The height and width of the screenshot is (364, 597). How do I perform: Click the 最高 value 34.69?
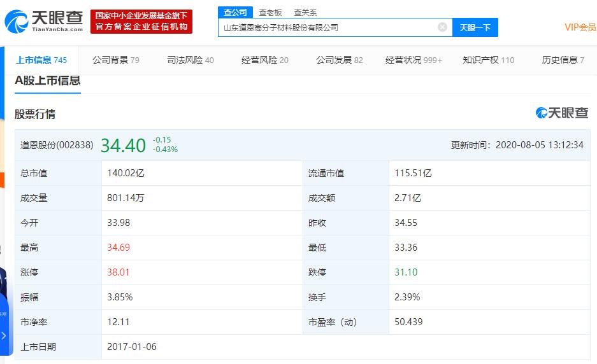tap(119, 248)
